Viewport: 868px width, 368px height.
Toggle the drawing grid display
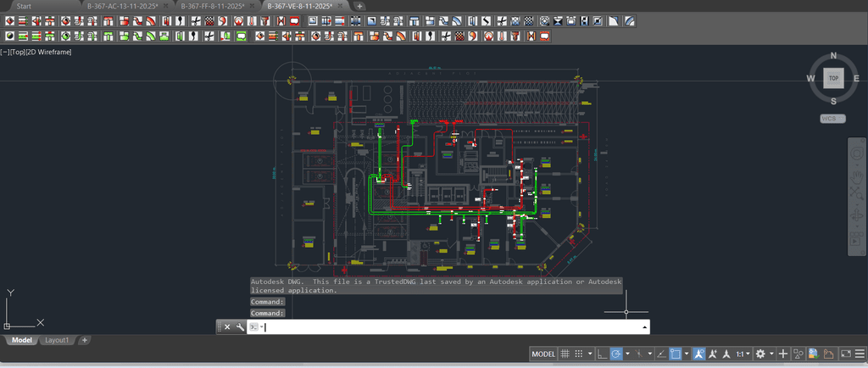[x=565, y=354]
